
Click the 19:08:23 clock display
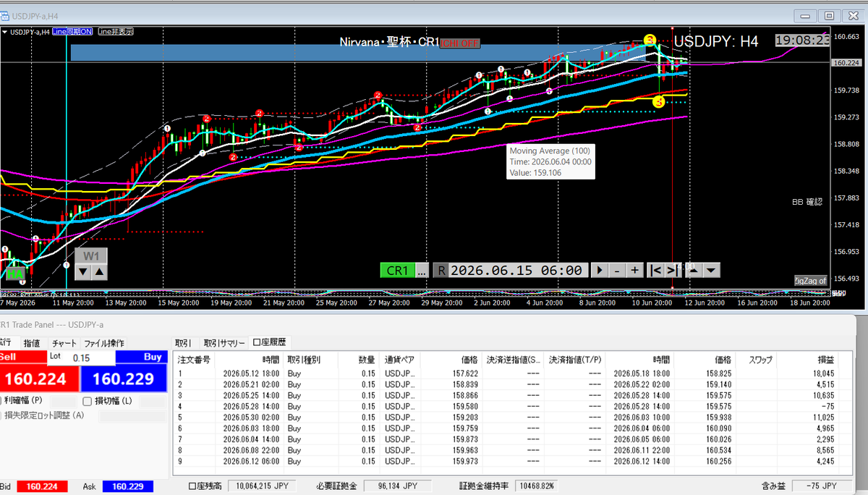(801, 41)
